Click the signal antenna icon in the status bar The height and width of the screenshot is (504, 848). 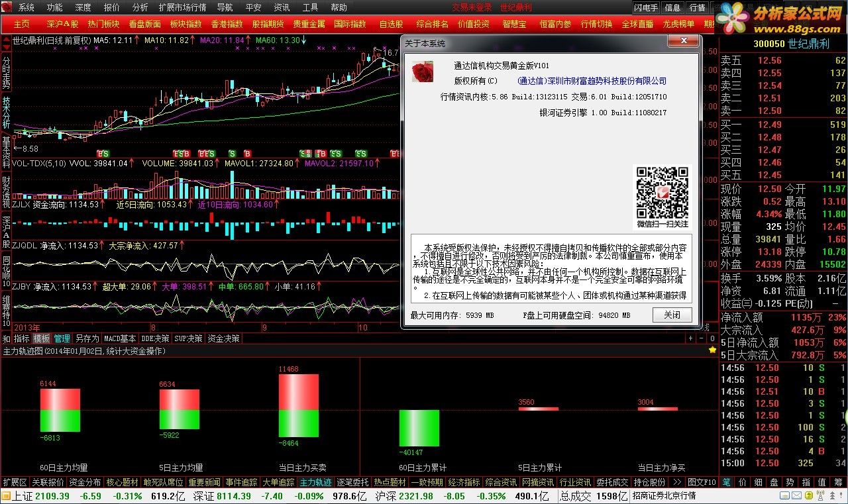tap(820, 495)
